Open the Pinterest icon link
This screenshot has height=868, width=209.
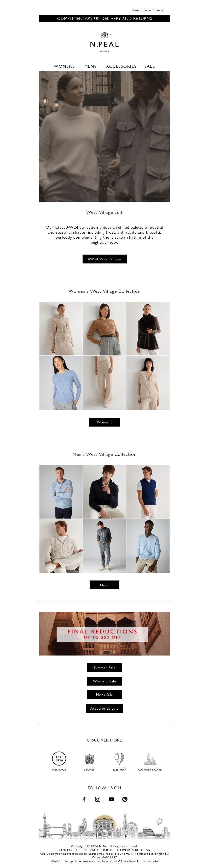(x=125, y=799)
